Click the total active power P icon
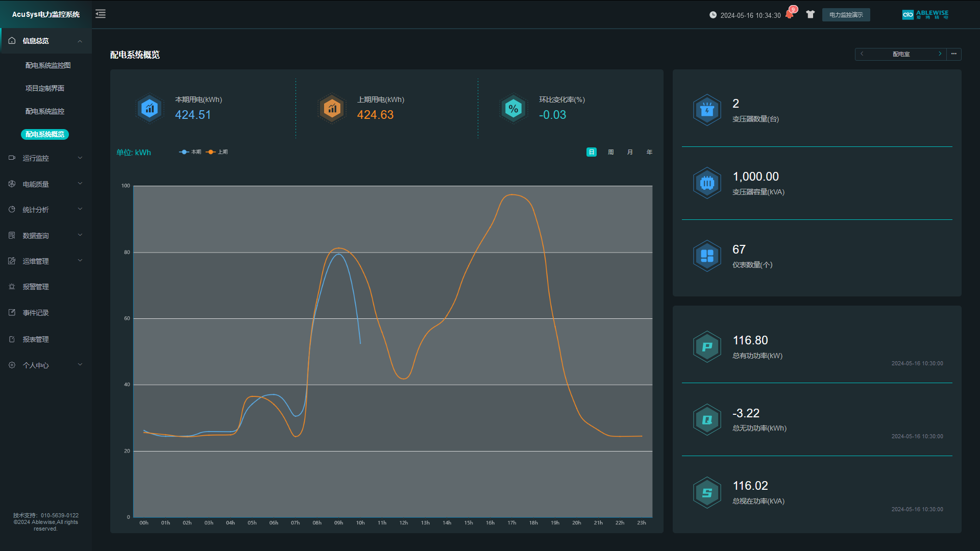 tap(707, 347)
